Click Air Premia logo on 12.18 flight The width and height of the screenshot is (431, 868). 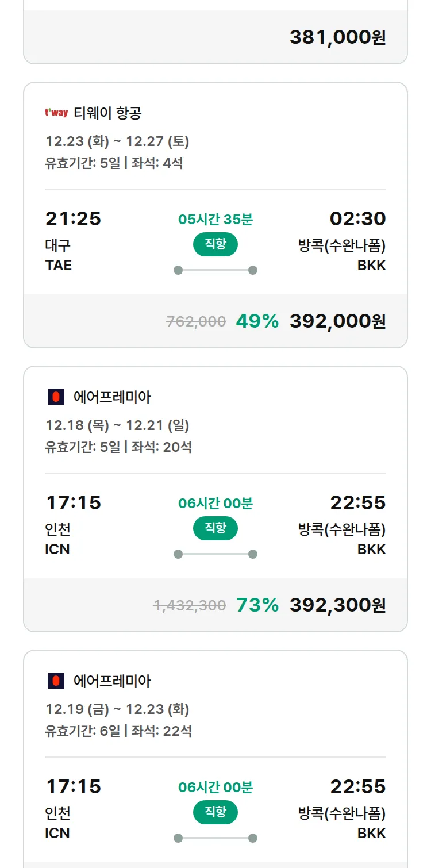(56, 397)
